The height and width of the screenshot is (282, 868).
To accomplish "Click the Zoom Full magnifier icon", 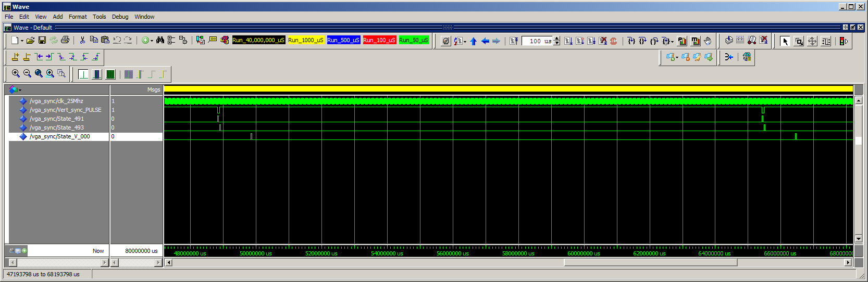I will pyautogui.click(x=39, y=74).
